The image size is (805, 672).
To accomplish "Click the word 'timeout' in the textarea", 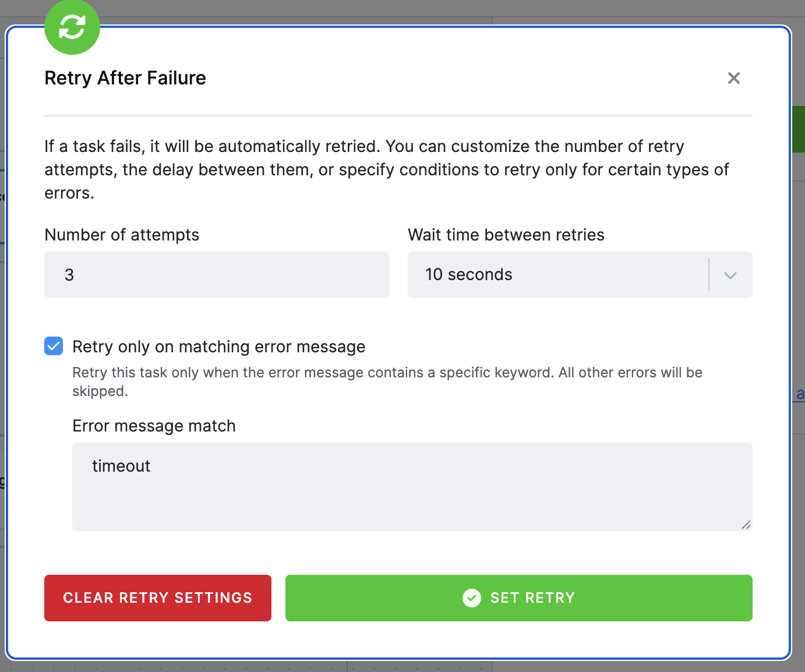I will 121,466.
